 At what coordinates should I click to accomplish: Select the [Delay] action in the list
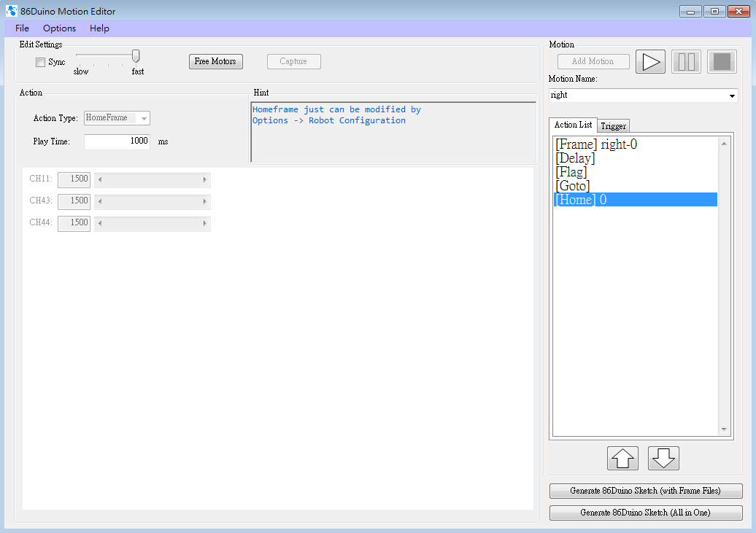point(635,158)
